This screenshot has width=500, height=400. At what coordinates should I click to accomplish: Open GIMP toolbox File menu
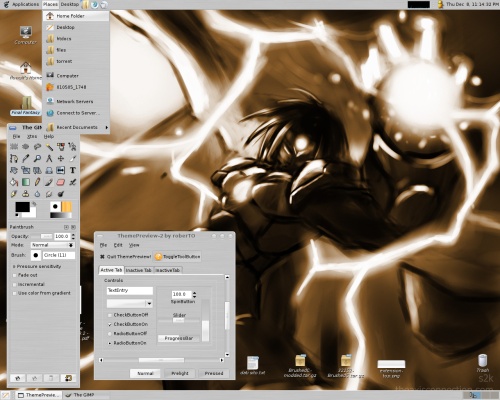pos(16,136)
